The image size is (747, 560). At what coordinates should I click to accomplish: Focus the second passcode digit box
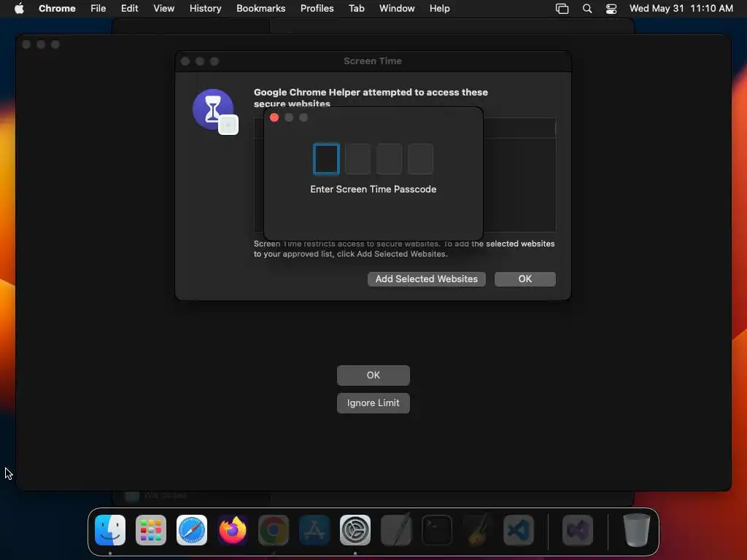[357, 159]
